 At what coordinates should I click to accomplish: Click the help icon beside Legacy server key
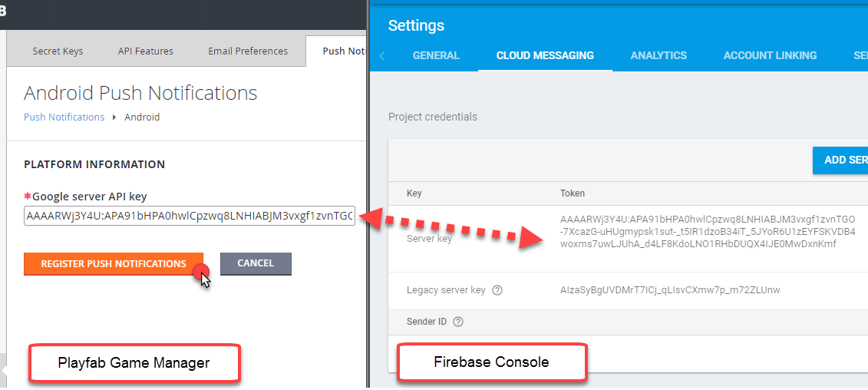497,289
